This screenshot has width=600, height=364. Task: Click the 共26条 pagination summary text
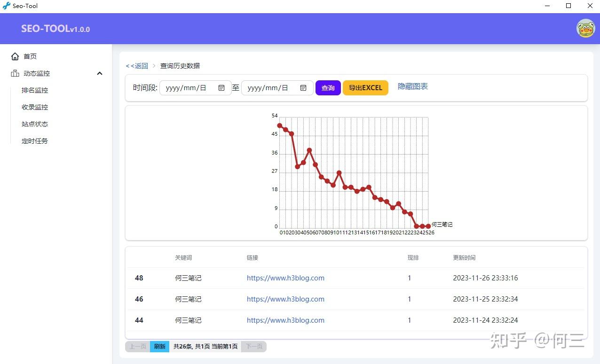pos(205,347)
